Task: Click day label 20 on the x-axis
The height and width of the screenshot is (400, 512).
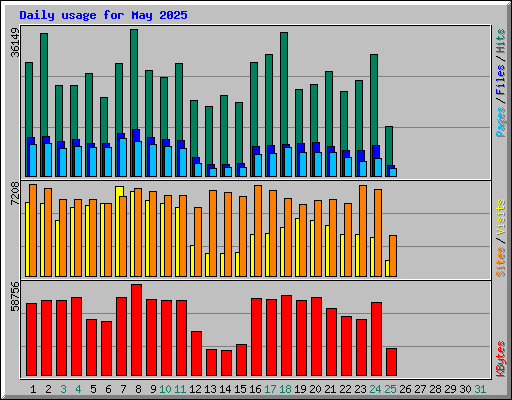Action: pyautogui.click(x=315, y=389)
